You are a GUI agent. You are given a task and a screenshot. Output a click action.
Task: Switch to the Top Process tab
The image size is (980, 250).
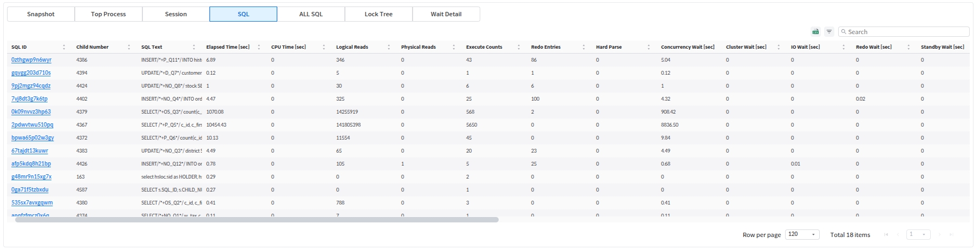[x=108, y=14]
